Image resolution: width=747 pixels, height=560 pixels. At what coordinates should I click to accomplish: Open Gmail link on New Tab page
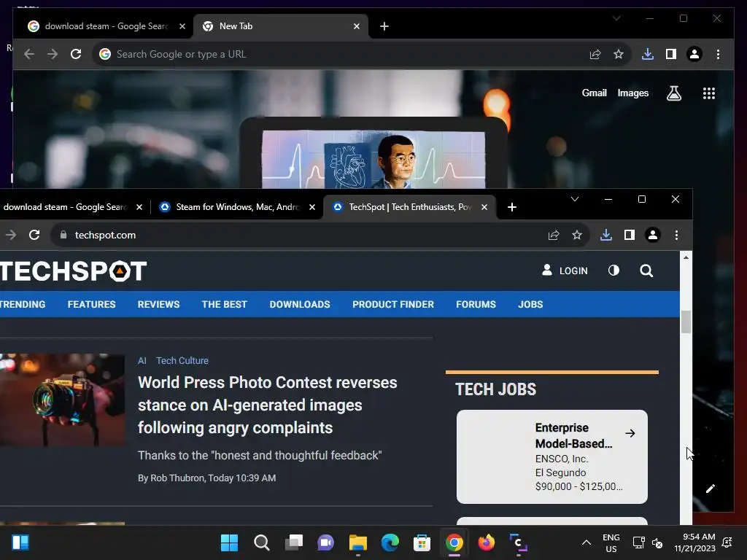594,93
